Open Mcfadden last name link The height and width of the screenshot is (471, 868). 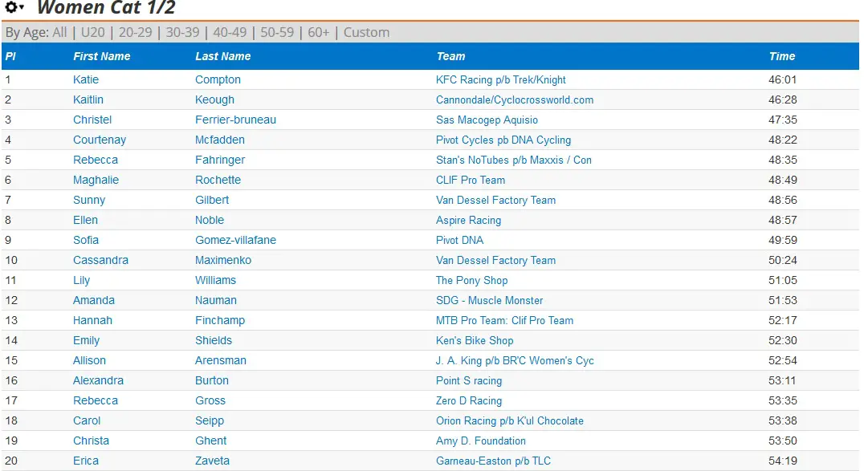[x=220, y=140]
